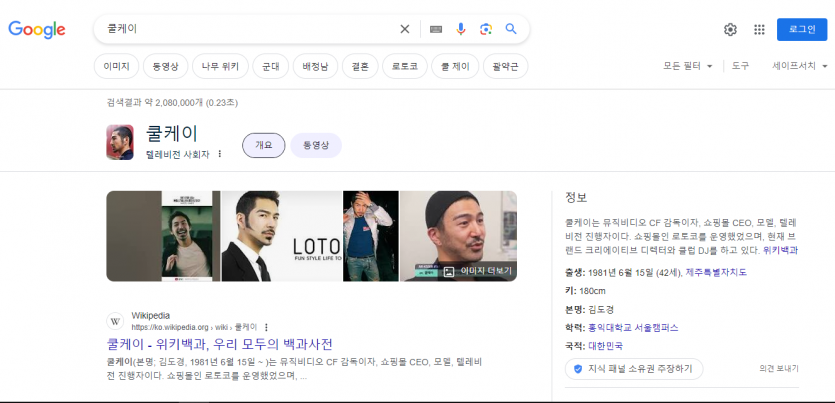The image size is (835, 403).
Task: Click the 키: 180cm text
Action: [x=585, y=291]
